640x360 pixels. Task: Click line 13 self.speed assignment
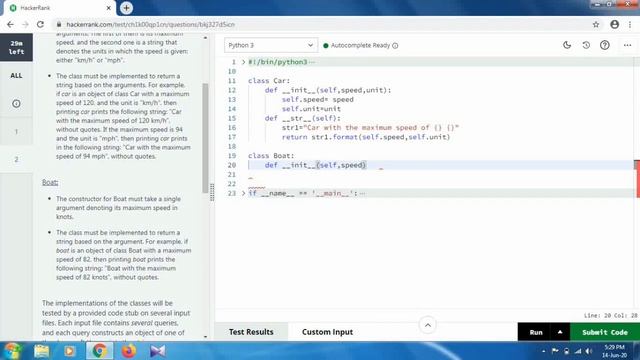pyautogui.click(x=318, y=100)
